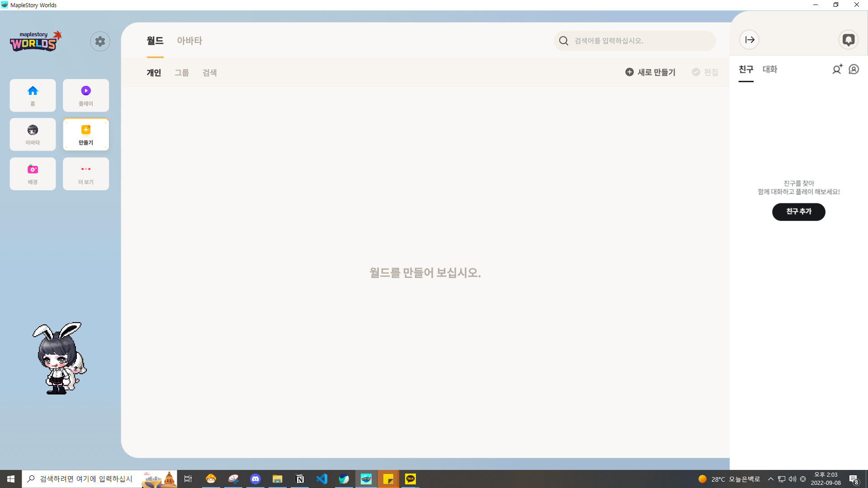The image size is (868, 488).
Task: Open the 대화 chat tab
Action: [769, 69]
